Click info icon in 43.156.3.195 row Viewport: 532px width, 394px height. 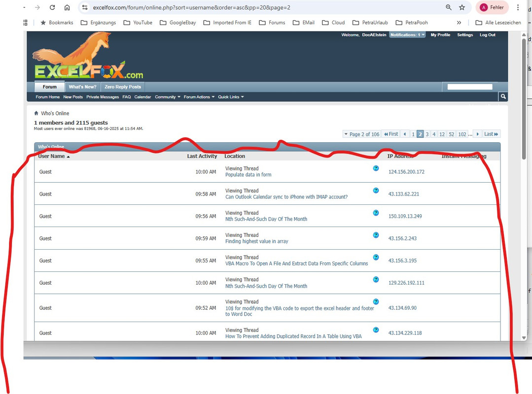[376, 257]
